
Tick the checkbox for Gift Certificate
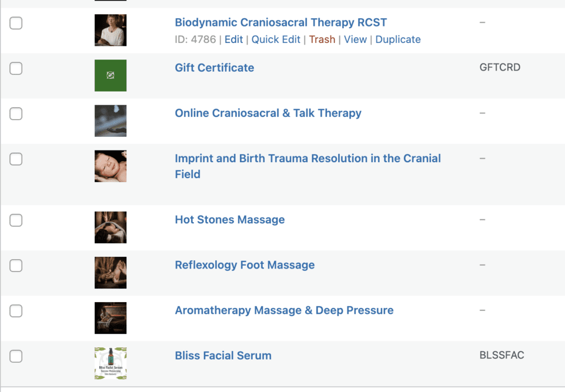pyautogui.click(x=16, y=68)
